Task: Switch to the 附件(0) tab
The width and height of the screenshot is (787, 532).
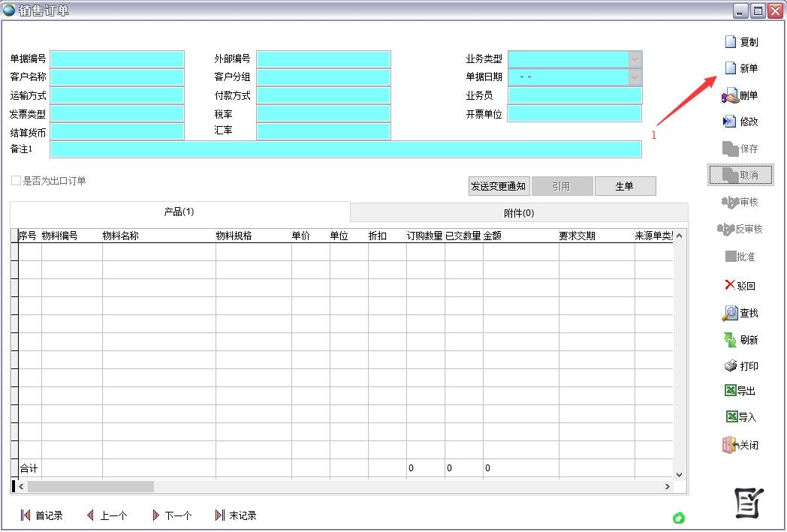Action: click(518, 213)
